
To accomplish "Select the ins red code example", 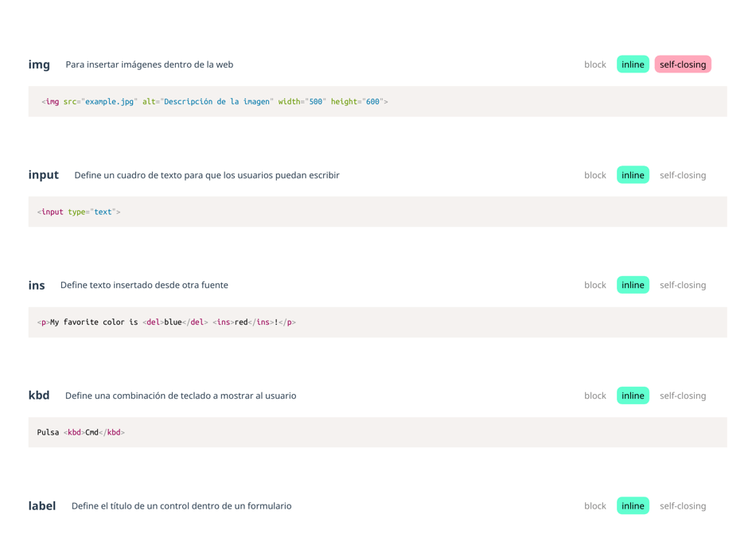I will (167, 322).
